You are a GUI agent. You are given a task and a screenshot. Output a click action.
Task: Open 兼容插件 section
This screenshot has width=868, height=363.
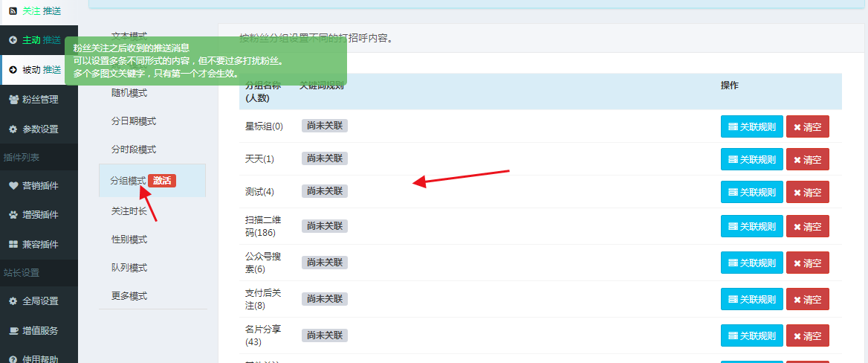[39, 245]
